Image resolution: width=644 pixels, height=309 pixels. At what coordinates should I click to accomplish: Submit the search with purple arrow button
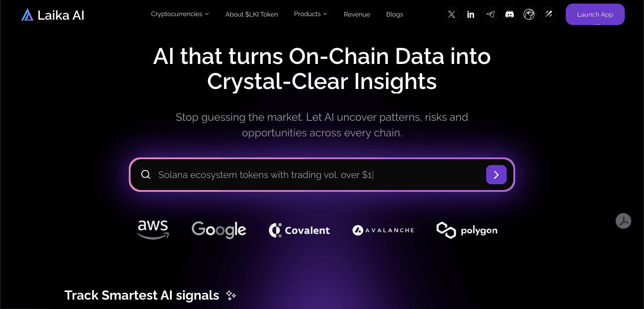tap(496, 174)
